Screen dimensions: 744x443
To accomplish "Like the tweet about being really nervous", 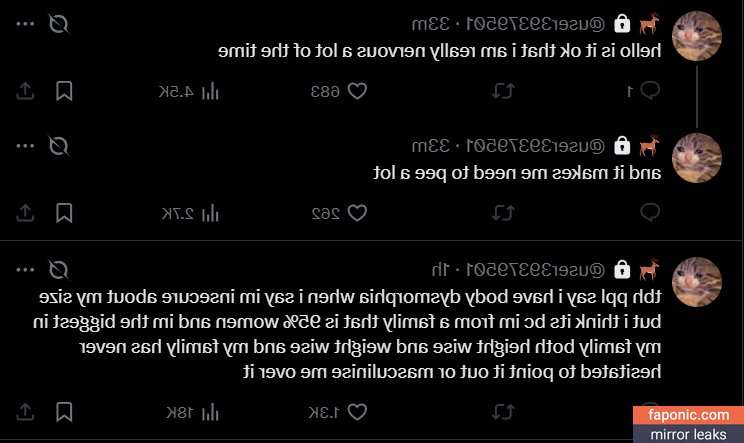I will [x=355, y=91].
